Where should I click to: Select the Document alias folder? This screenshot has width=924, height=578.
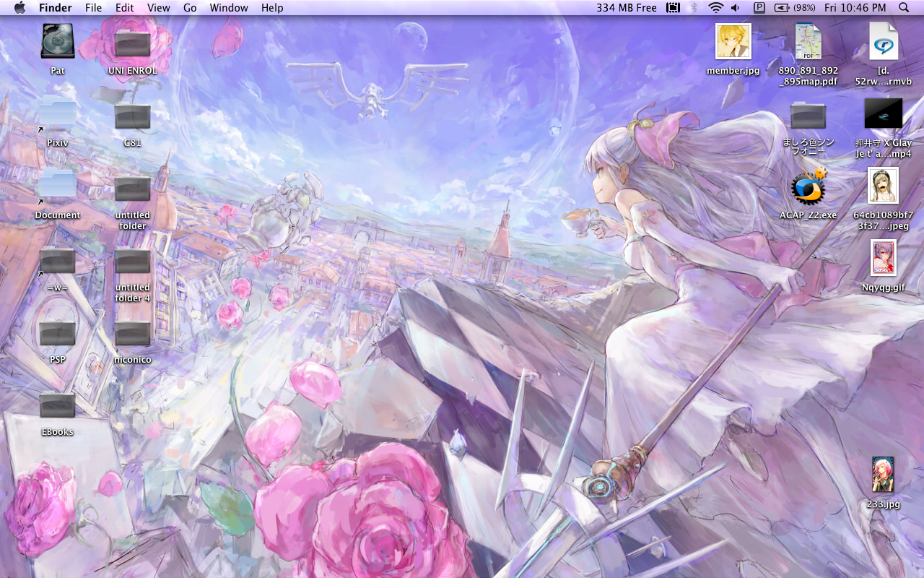tap(58, 186)
